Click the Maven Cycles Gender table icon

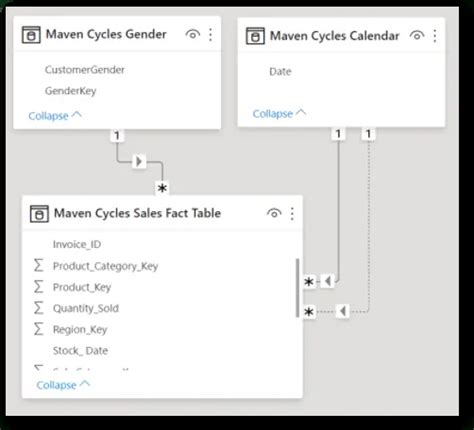[31, 35]
